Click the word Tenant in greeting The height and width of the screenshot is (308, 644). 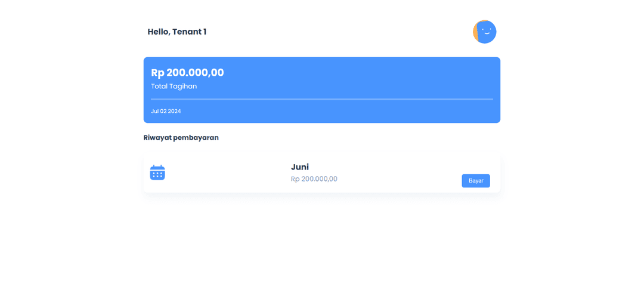pyautogui.click(x=187, y=32)
